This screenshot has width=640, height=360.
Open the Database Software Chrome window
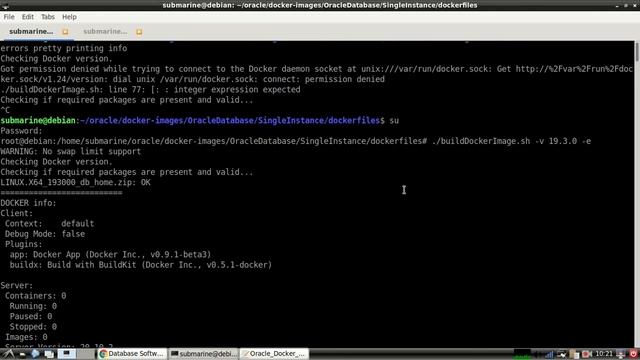click(132, 353)
